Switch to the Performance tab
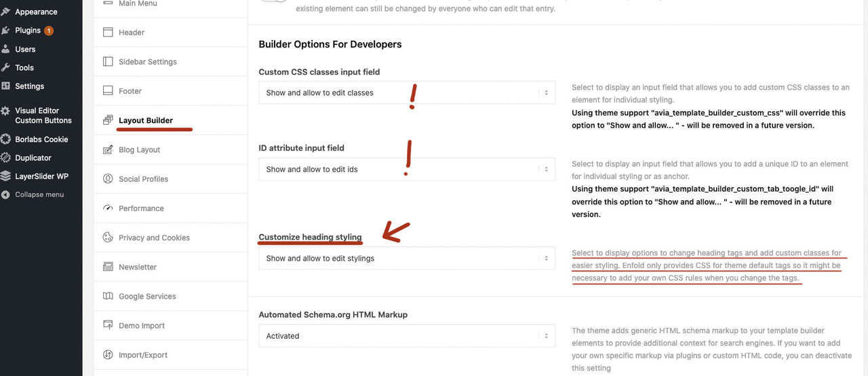The width and height of the screenshot is (868, 376). coord(170,208)
